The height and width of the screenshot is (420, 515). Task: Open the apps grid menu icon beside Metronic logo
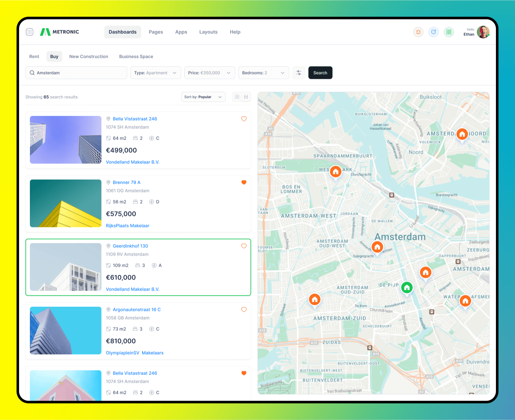pyautogui.click(x=30, y=32)
